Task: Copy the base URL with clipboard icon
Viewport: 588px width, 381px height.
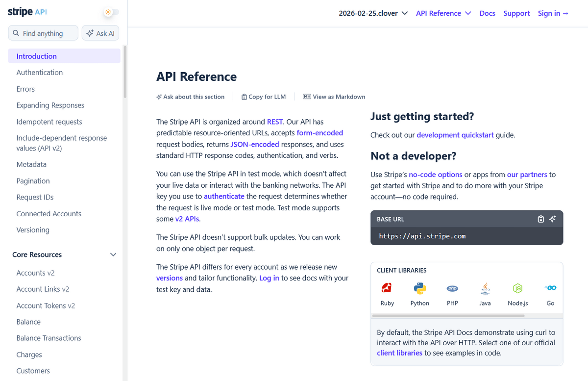Action: point(541,219)
